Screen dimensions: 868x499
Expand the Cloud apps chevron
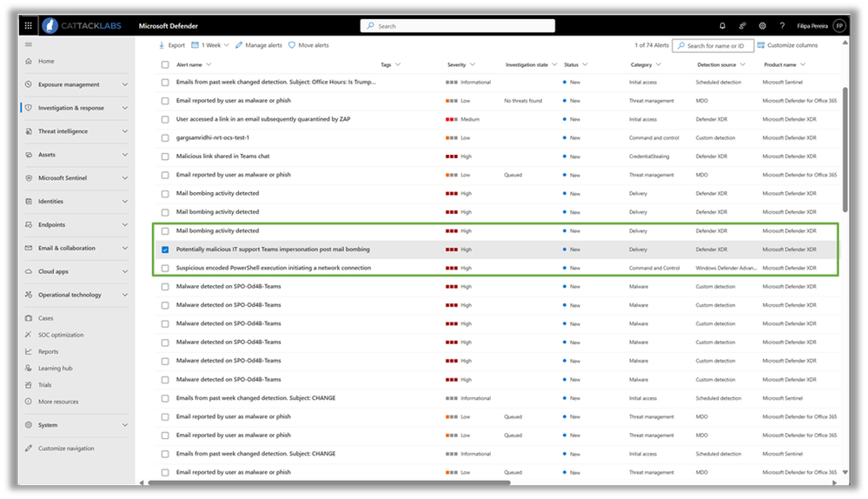click(x=125, y=271)
